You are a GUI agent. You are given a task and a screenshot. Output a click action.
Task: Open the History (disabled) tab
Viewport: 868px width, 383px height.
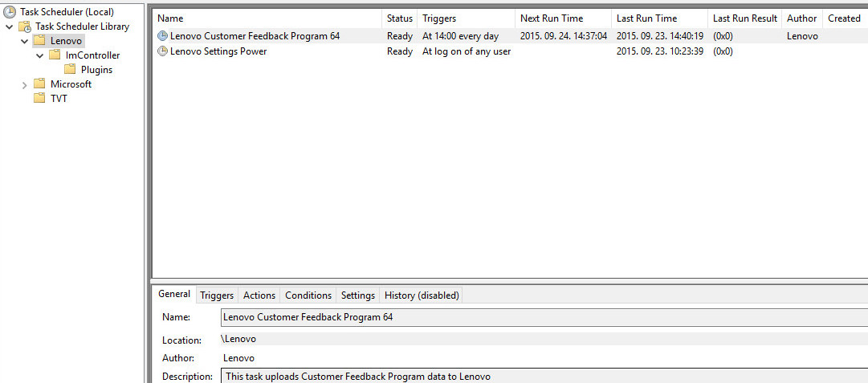[422, 295]
